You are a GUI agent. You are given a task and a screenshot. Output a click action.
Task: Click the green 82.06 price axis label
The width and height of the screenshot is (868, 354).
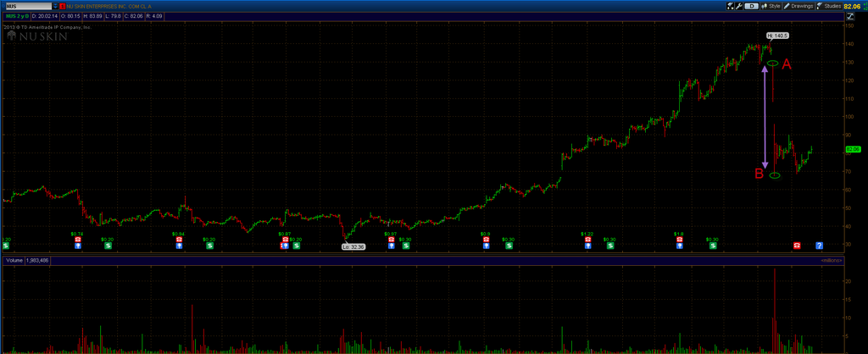click(853, 149)
